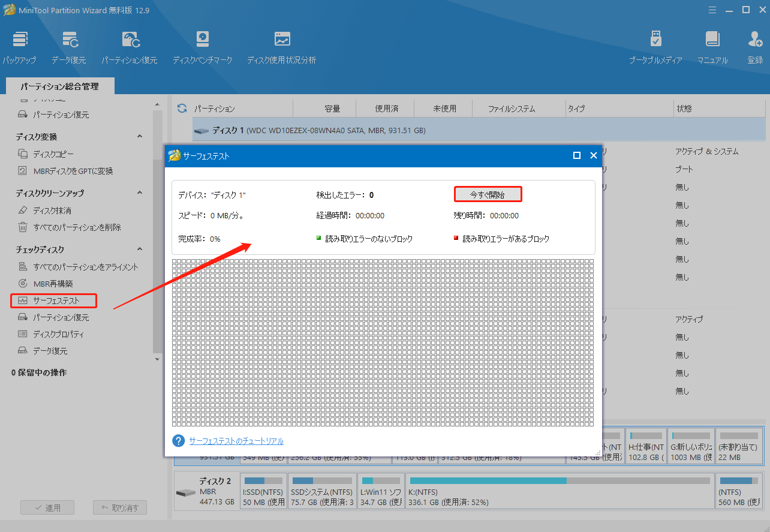Viewport: 770px width, 532px height.
Task: Open the バックアップ backup tool
Action: (x=19, y=47)
